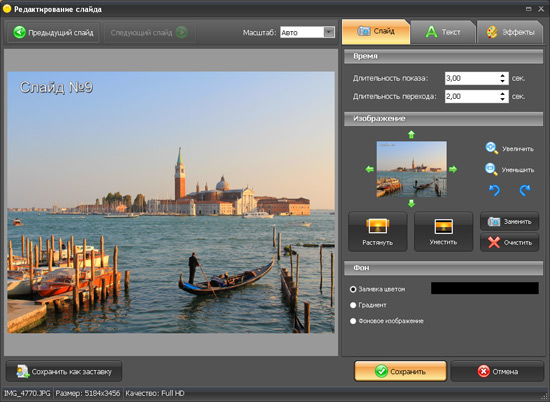Zoom in using Увеличить magnifier icon

tap(491, 148)
